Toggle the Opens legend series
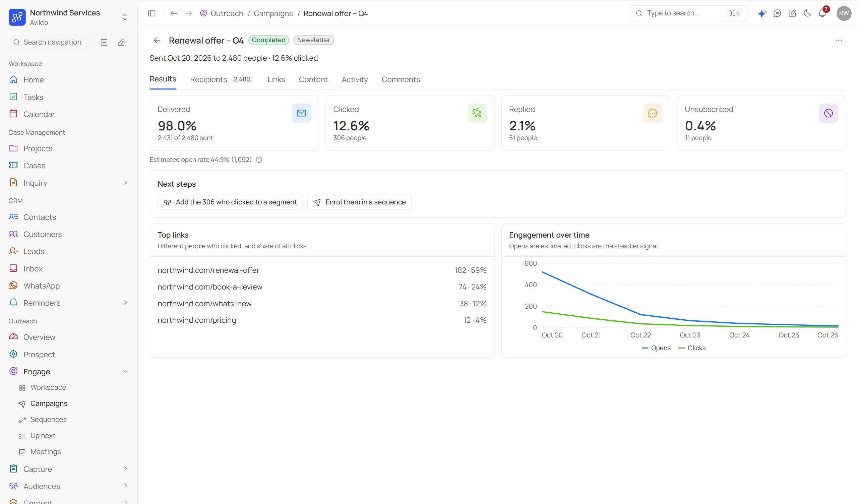The width and height of the screenshot is (858, 504). point(656,348)
